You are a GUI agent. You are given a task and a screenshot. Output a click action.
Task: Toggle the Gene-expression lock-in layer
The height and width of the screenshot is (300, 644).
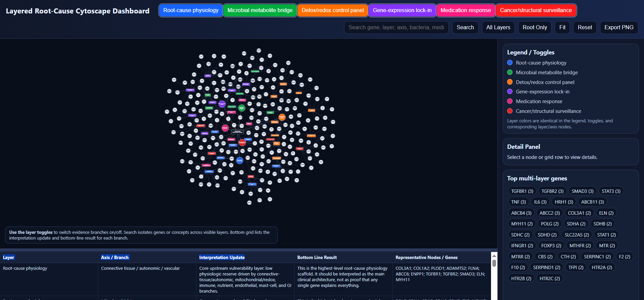click(x=402, y=10)
